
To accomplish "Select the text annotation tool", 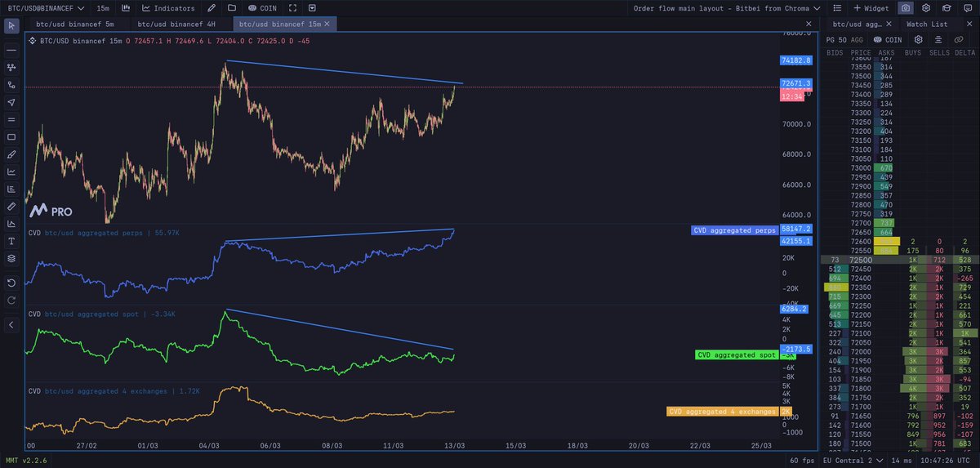I will 11,241.
